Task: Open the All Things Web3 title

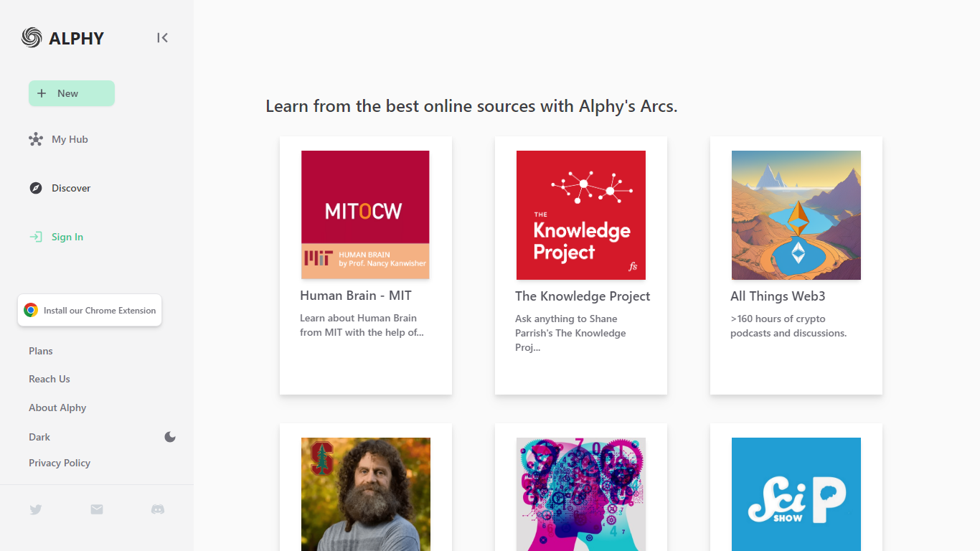Action: (778, 296)
